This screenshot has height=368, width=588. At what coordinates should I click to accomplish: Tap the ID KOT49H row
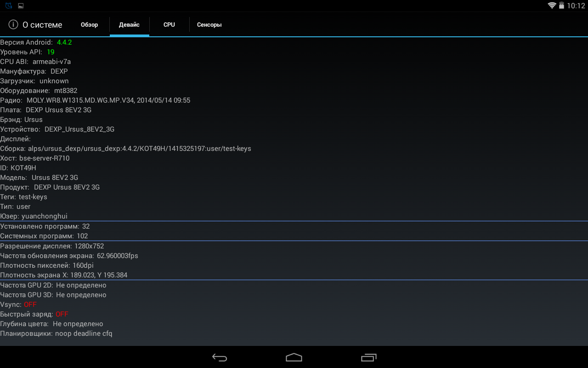(294, 168)
